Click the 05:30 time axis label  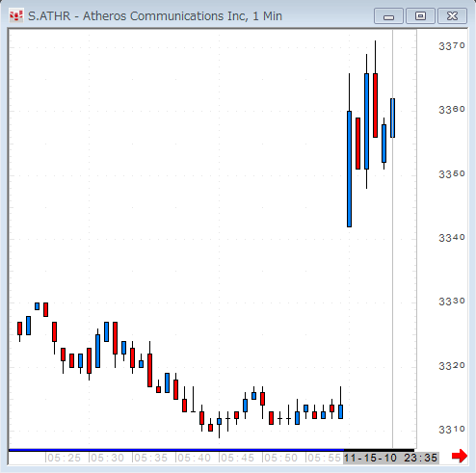[x=107, y=458]
